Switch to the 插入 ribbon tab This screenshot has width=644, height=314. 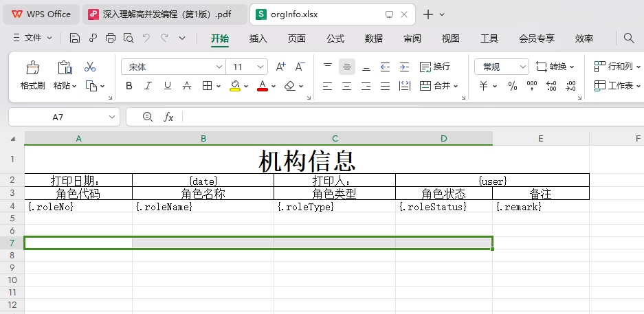(258, 38)
